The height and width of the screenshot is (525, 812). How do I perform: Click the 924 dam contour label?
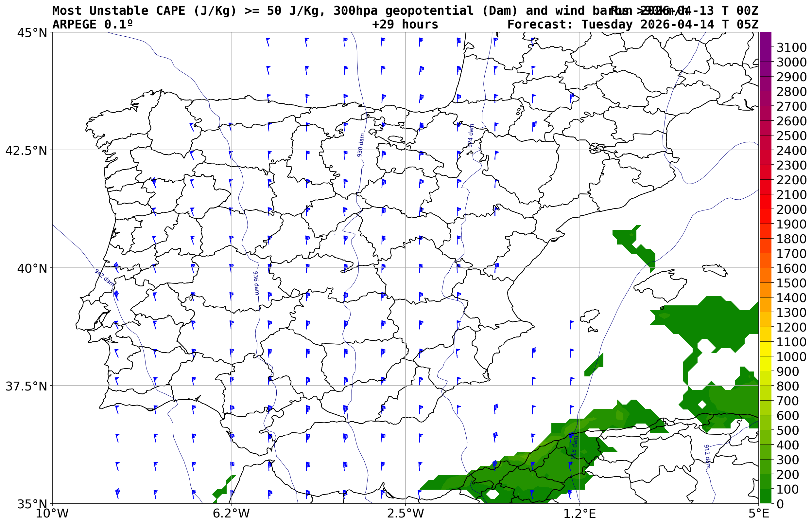click(470, 135)
